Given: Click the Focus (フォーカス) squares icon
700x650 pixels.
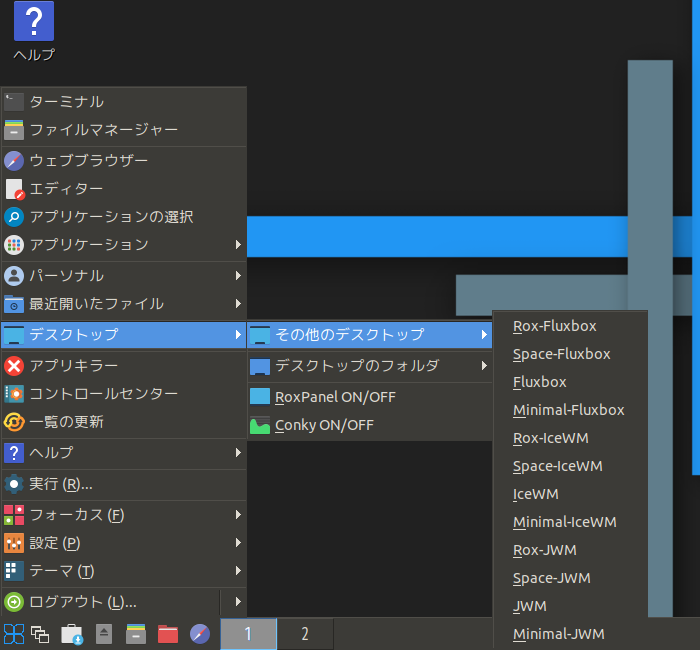Looking at the screenshot, I should pos(14,515).
